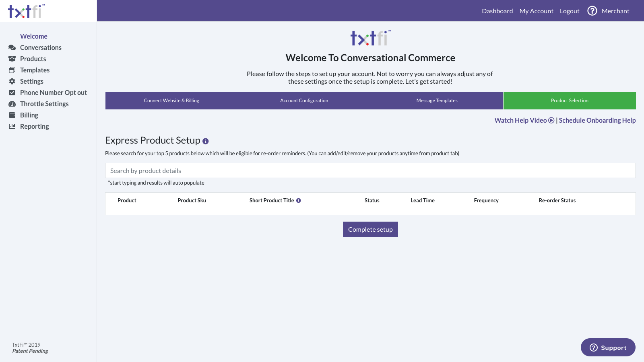644x362 pixels.
Task: Click the Lead Time column header
Action: pos(423,200)
